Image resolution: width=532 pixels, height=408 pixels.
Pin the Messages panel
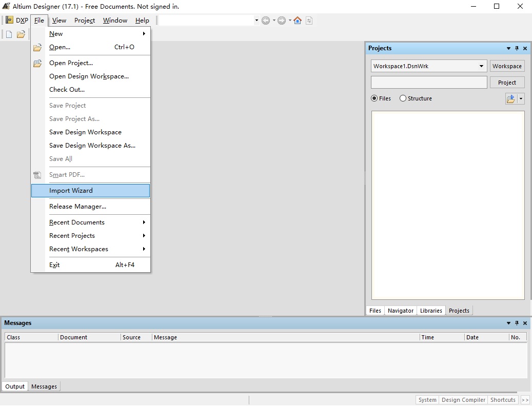tap(517, 323)
